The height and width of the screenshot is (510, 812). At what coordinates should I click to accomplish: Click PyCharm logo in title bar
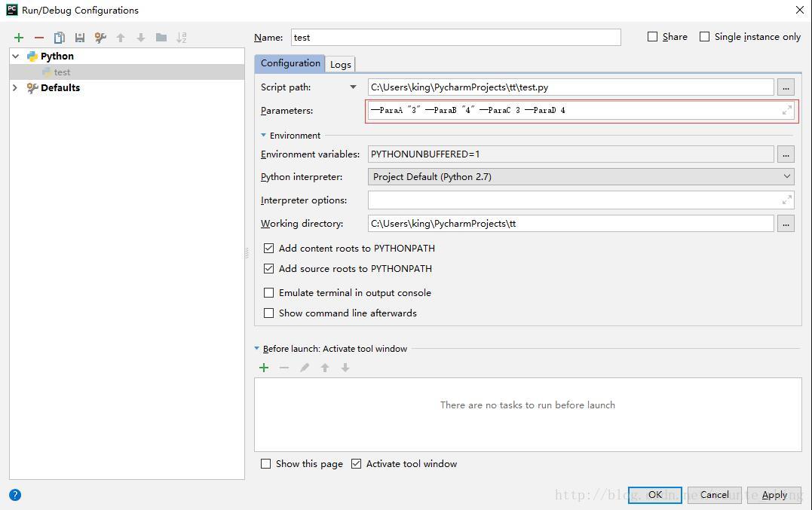(x=11, y=9)
